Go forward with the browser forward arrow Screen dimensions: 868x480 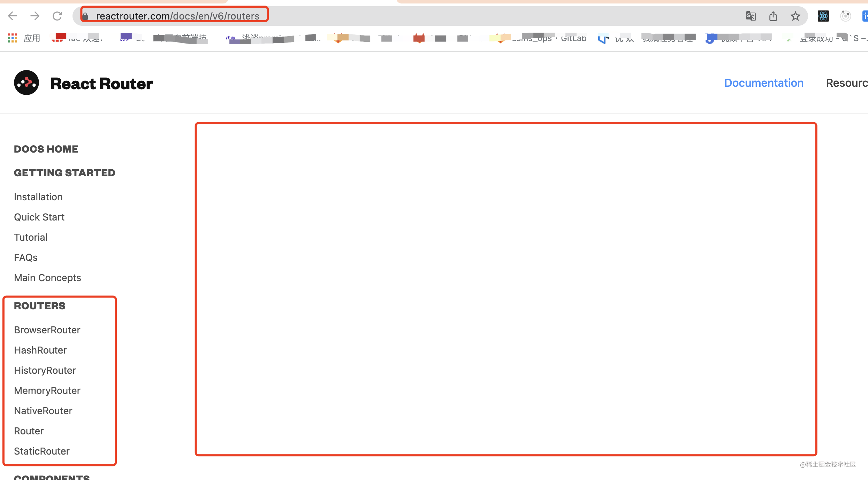tap(35, 16)
